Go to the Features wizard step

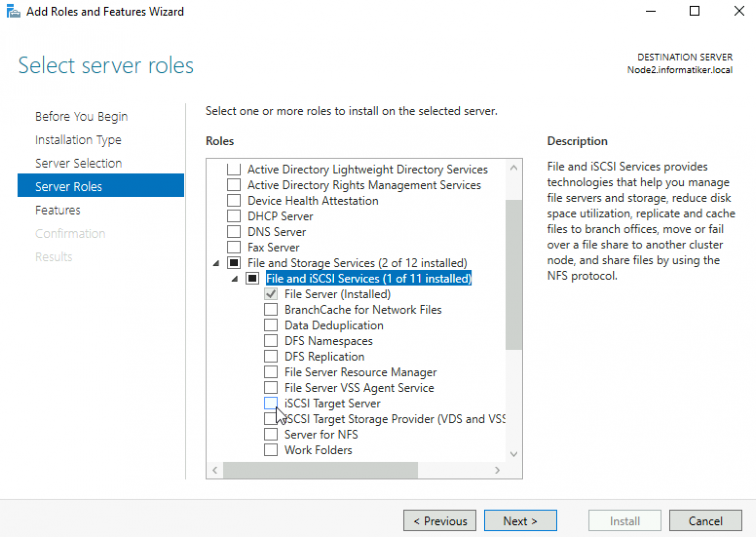point(58,210)
